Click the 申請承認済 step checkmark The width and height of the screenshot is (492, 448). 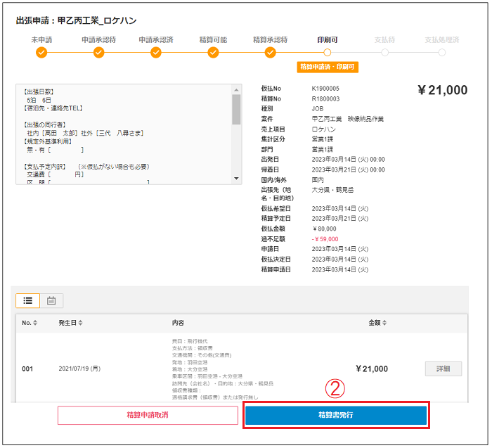coord(156,52)
